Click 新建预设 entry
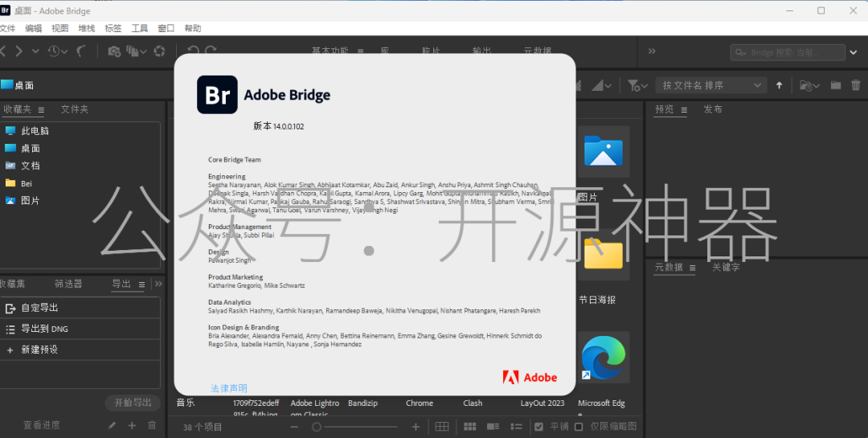The height and width of the screenshot is (438, 868). 80,350
